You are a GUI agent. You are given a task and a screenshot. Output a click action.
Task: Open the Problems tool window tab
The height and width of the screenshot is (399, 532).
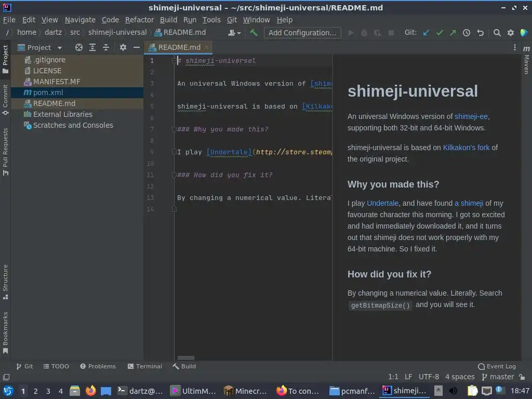98,366
